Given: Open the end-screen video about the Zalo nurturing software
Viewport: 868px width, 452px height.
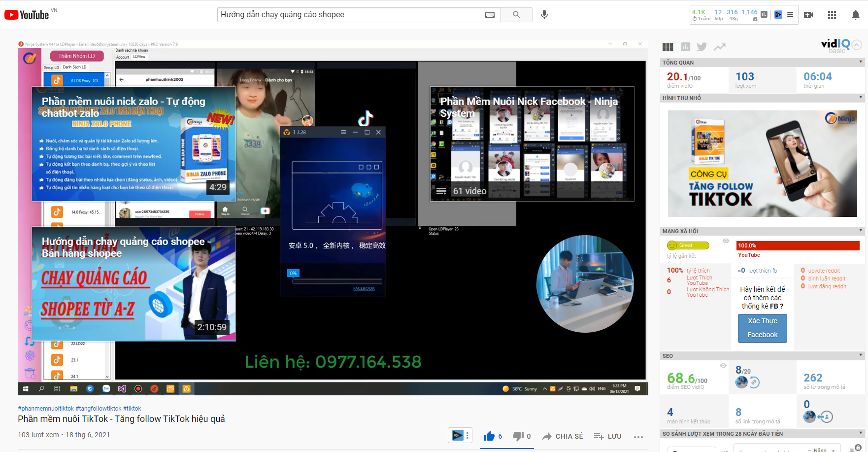Looking at the screenshot, I should 134,144.
